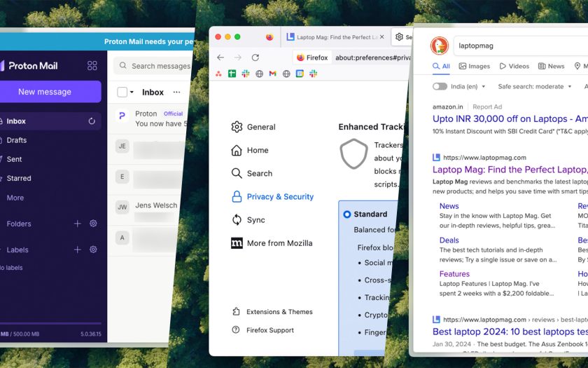
Task: Switch to the Images search tab
Action: click(x=475, y=66)
